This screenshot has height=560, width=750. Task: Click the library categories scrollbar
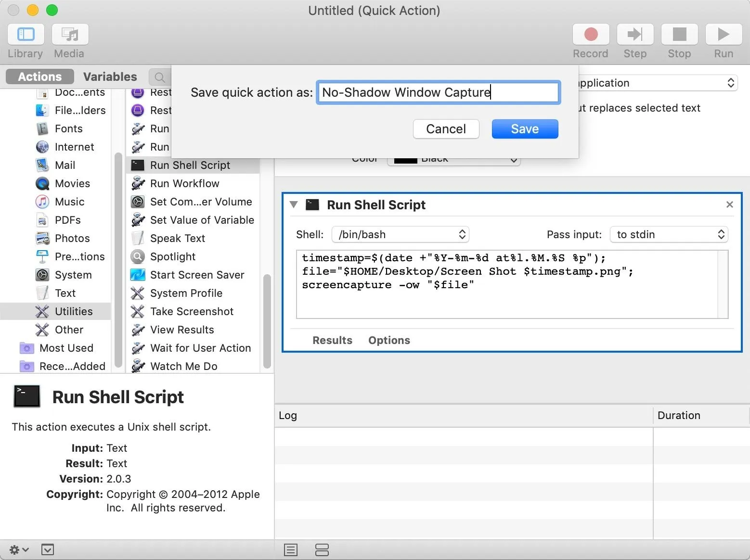[118, 260]
